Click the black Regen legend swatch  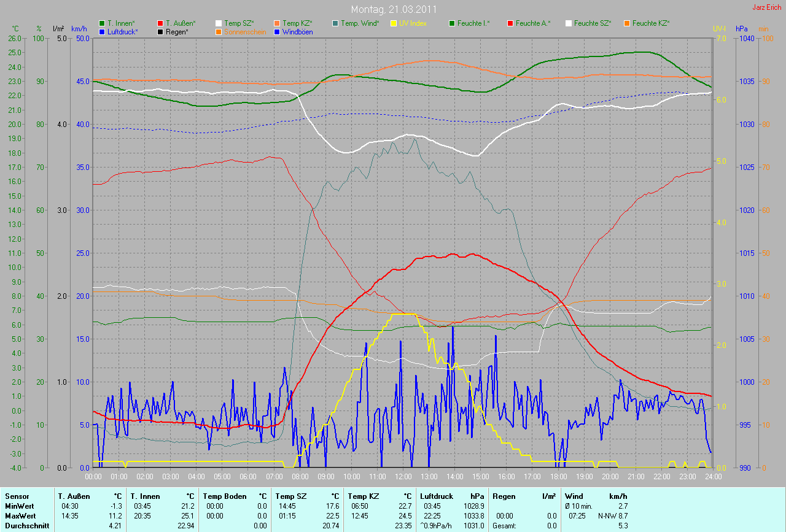[x=160, y=31]
